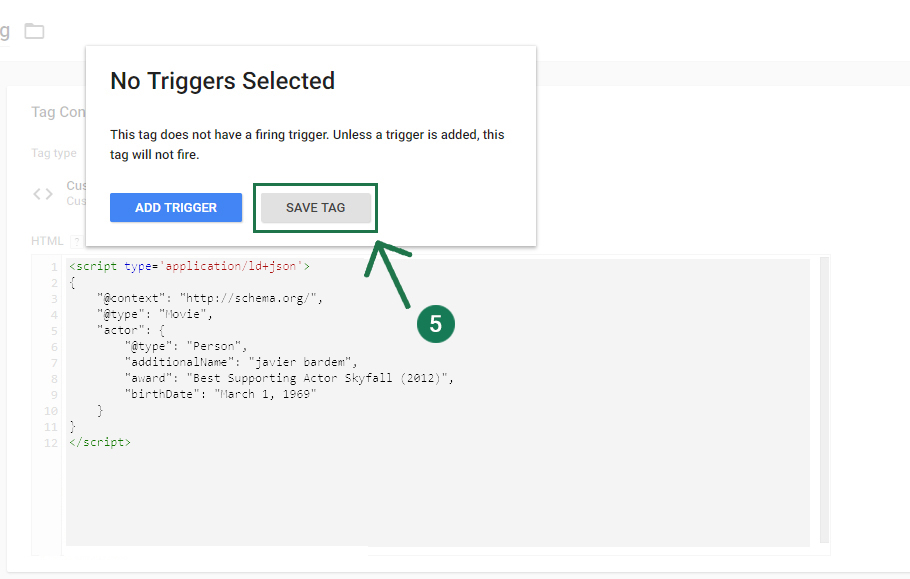Click the vertical scrollbar of code editor
The width and height of the screenshot is (910, 579).
point(824,400)
